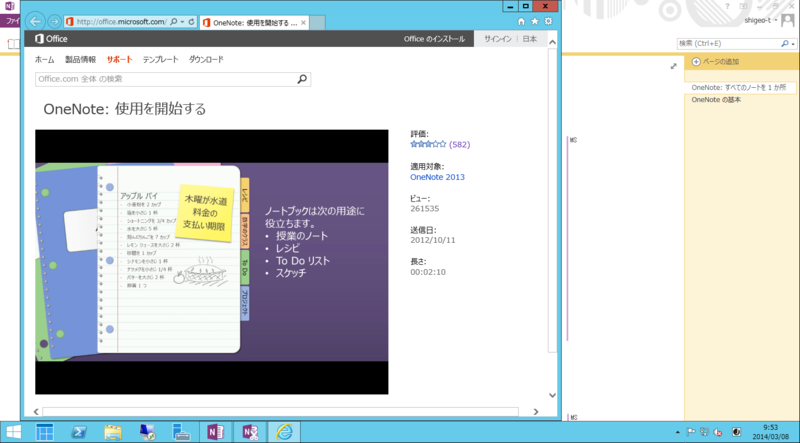The image size is (800, 443).
Task: Switch to Internet Explorer in the taskbar
Action: tap(284, 432)
